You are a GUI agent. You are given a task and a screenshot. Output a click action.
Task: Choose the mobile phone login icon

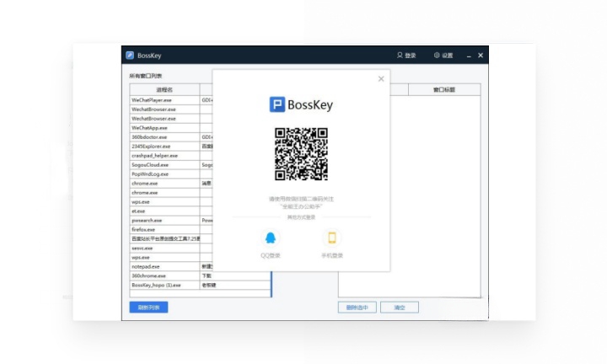(332, 238)
